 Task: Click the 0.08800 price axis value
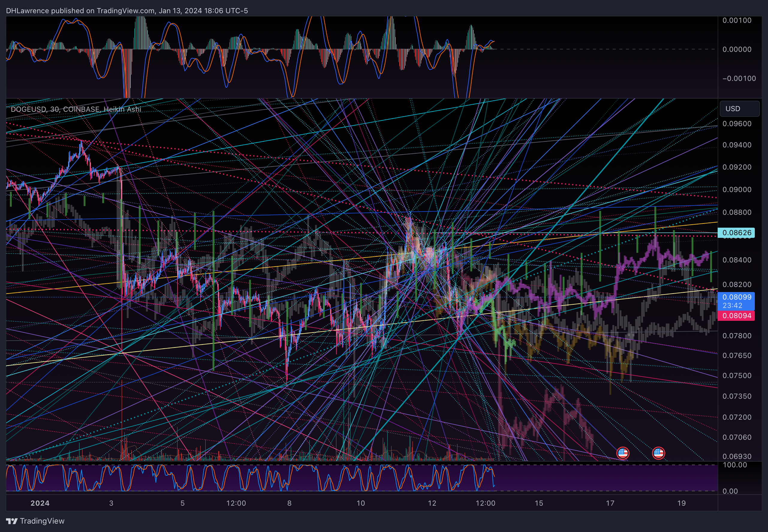point(737,212)
